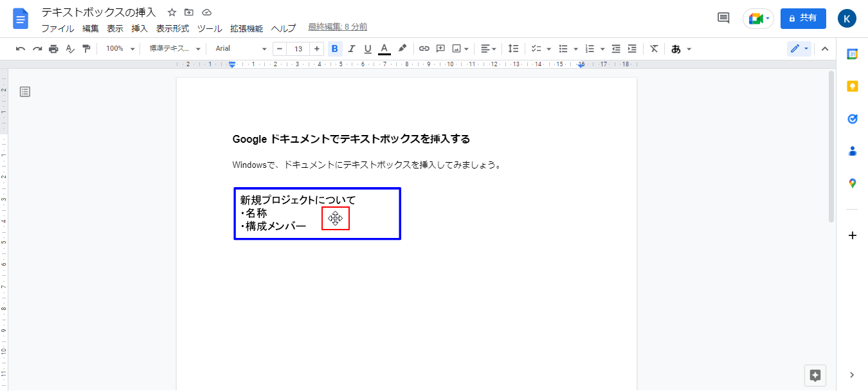Click the Print icon
Screen dimensions: 868x391
pos(54,49)
